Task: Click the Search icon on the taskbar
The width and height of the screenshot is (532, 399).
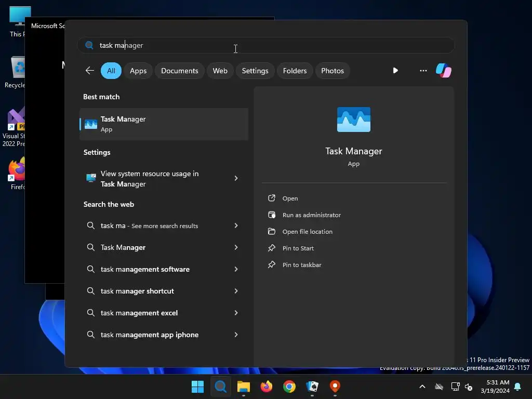Action: 220,387
